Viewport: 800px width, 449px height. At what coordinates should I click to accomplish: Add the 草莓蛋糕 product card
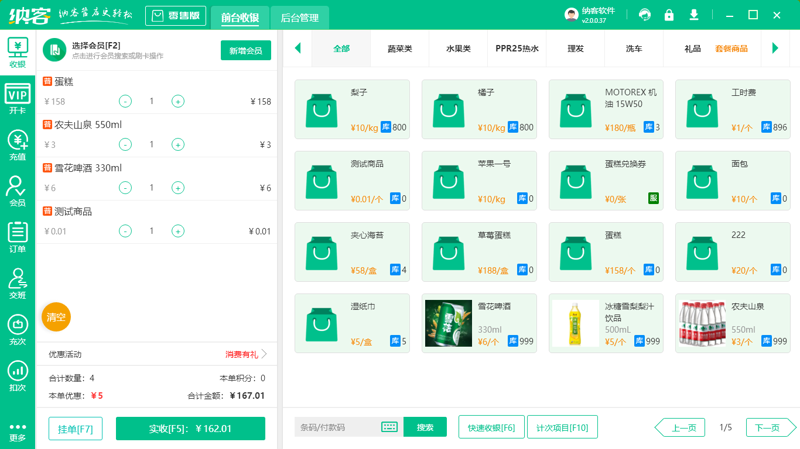(x=479, y=252)
